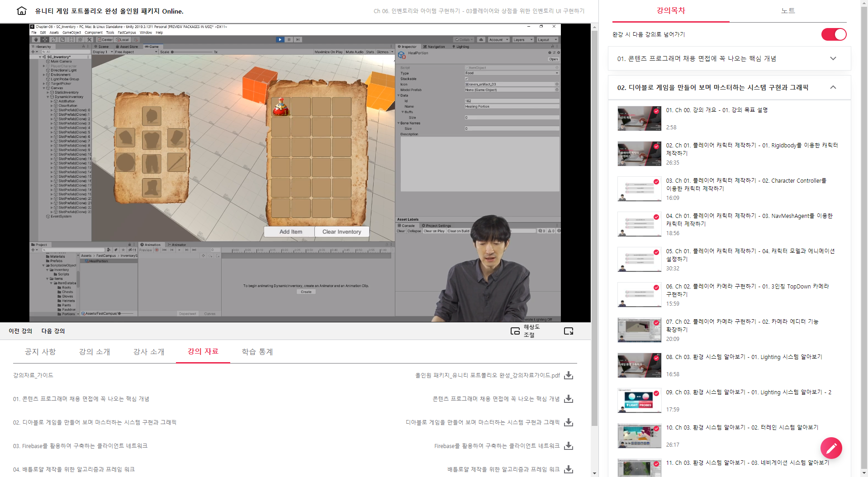Download 강의자료가이드.pdf via its download icon

(x=569, y=375)
